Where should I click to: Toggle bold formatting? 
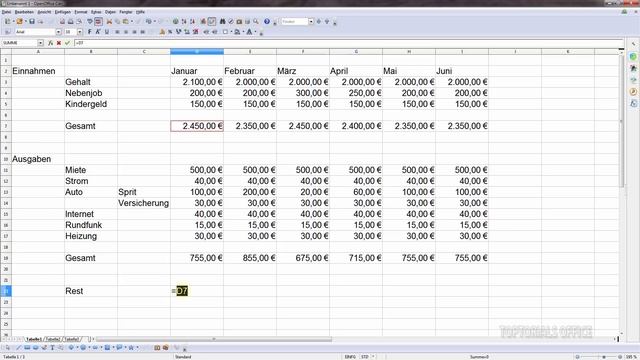pyautogui.click(x=89, y=32)
